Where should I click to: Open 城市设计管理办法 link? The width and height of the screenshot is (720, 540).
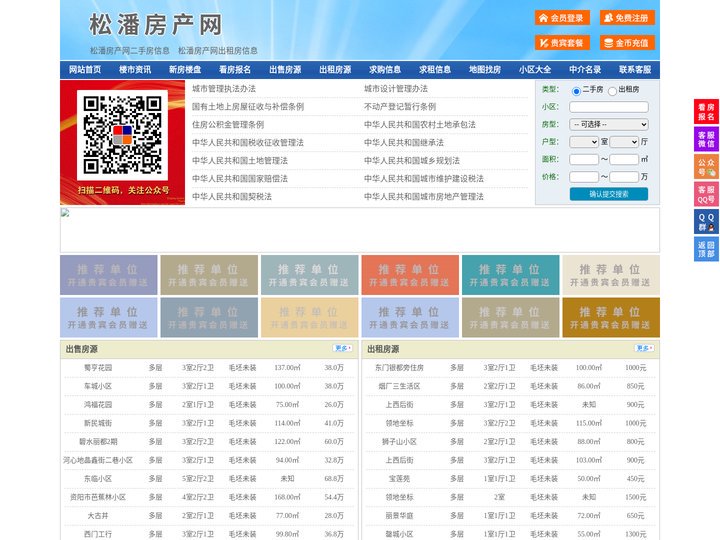(x=396, y=89)
